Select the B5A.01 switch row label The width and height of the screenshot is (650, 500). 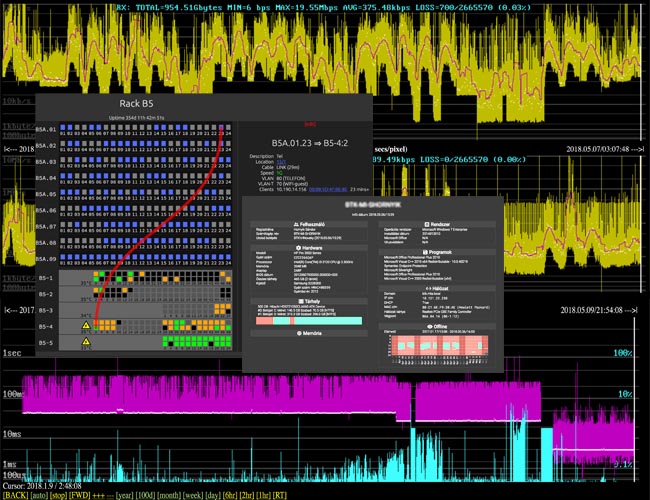tap(46, 129)
